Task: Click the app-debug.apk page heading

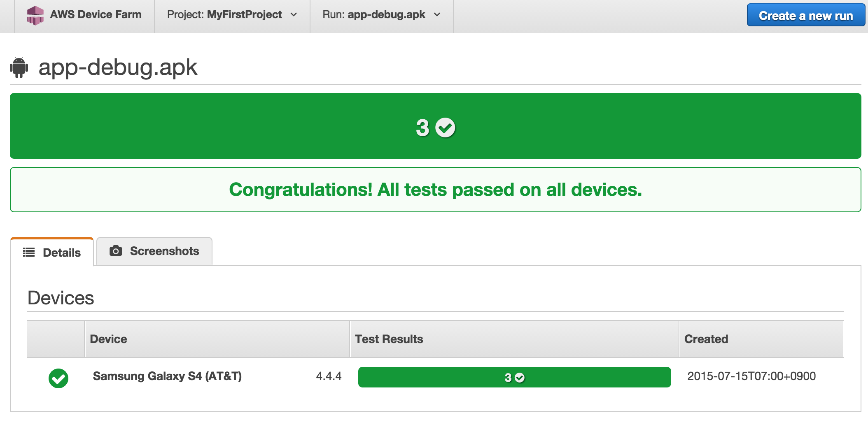Action: pyautogui.click(x=118, y=67)
